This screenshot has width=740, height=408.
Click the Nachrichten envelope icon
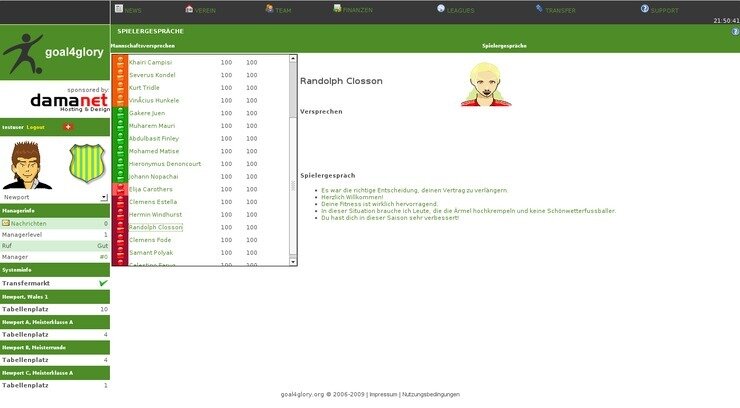point(6,223)
